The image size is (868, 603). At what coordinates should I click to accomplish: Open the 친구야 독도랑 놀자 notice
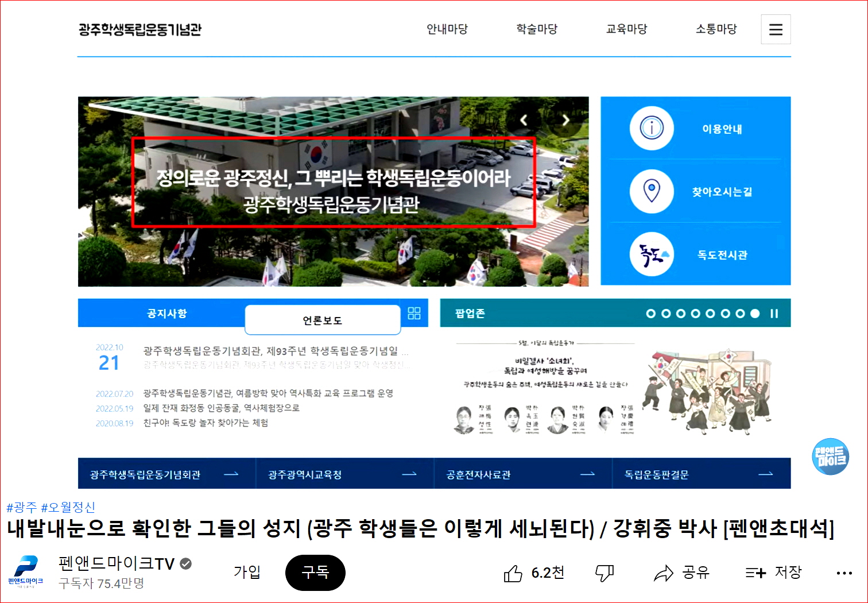[206, 423]
